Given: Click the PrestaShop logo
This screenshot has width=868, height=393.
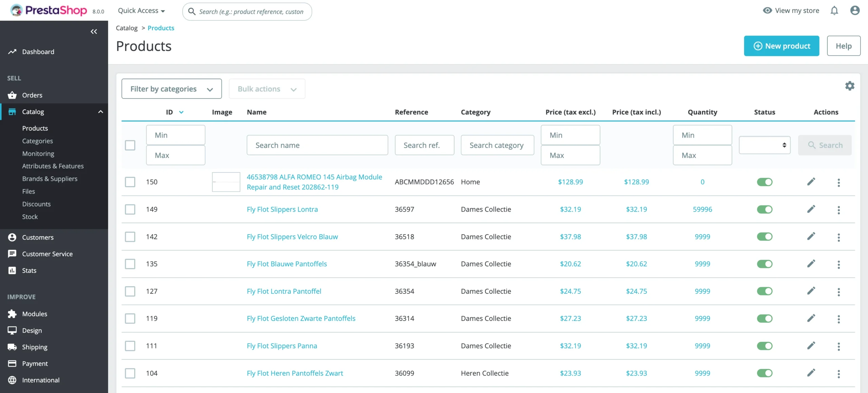Looking at the screenshot, I should (x=48, y=11).
